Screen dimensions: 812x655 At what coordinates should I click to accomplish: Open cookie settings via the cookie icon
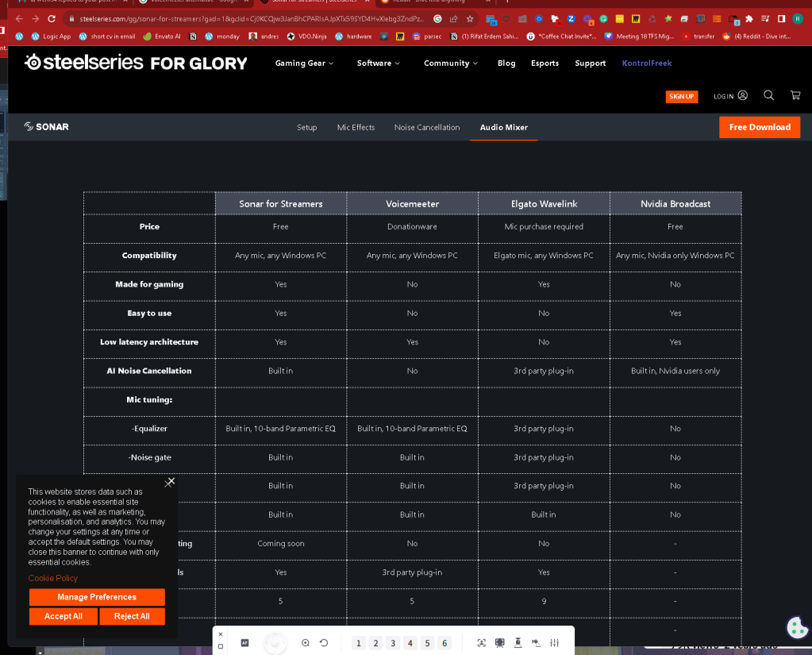pos(797,627)
